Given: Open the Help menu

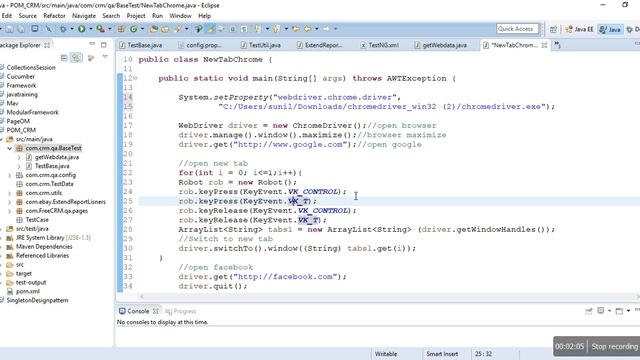Looking at the screenshot, I should click(x=204, y=16).
